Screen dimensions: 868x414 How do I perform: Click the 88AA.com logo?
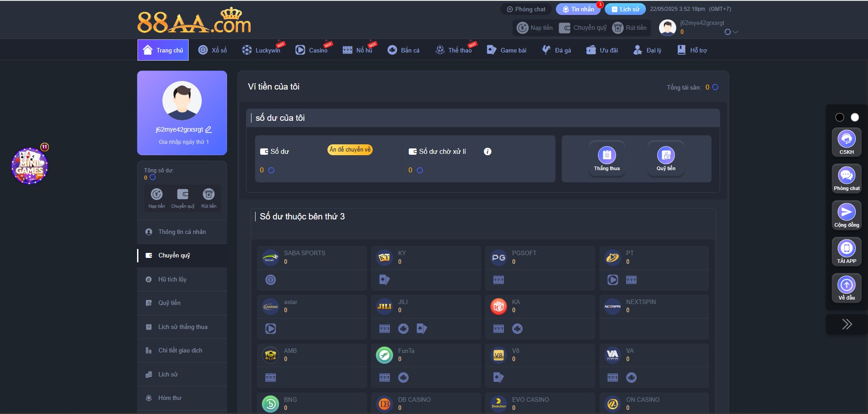pos(194,21)
